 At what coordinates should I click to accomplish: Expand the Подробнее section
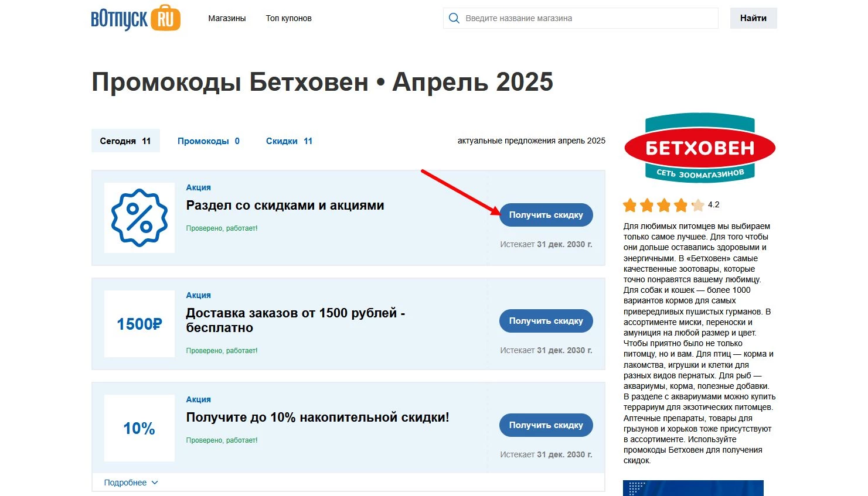pyautogui.click(x=125, y=482)
